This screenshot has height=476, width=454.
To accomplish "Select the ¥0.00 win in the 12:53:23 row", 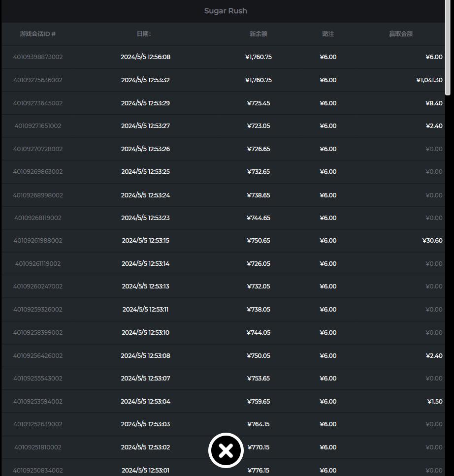I will pos(434,218).
